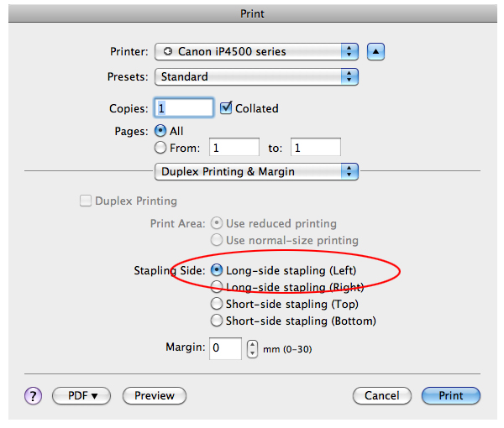Open the Duplex Printing & Margin pane menu

pos(256,172)
